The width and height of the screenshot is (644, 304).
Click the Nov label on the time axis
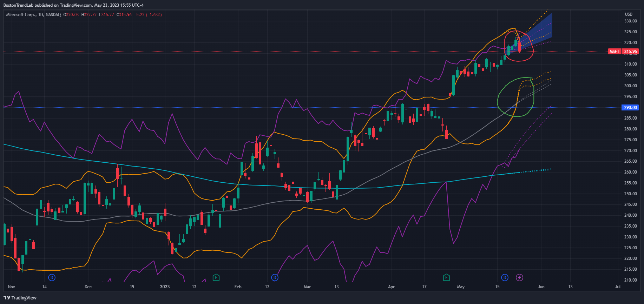[x=11, y=287]
